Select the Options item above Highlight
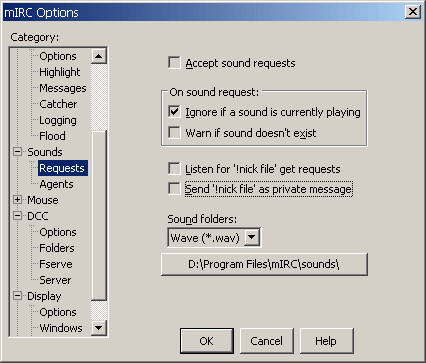This screenshot has height=363, width=426. tap(58, 56)
